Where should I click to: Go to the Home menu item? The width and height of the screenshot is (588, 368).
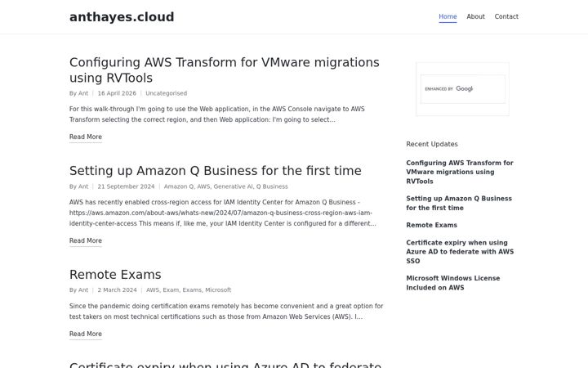(x=448, y=16)
